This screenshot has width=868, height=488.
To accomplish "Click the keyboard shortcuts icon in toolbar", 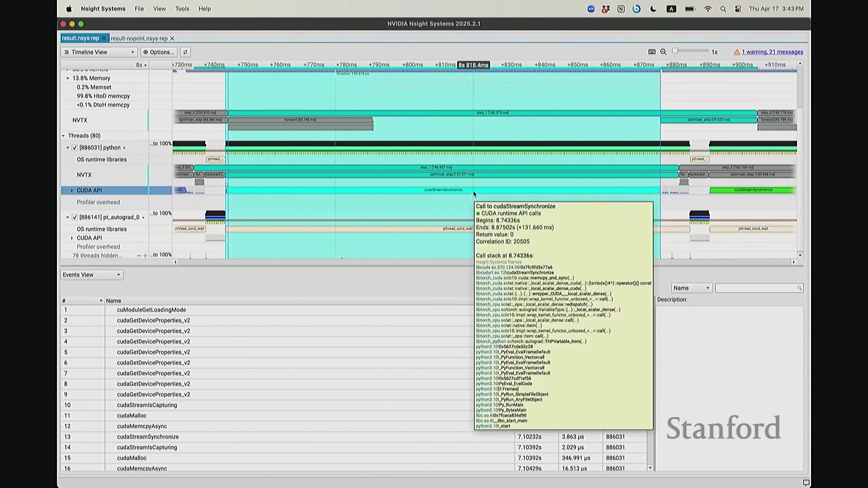I will (x=651, y=52).
